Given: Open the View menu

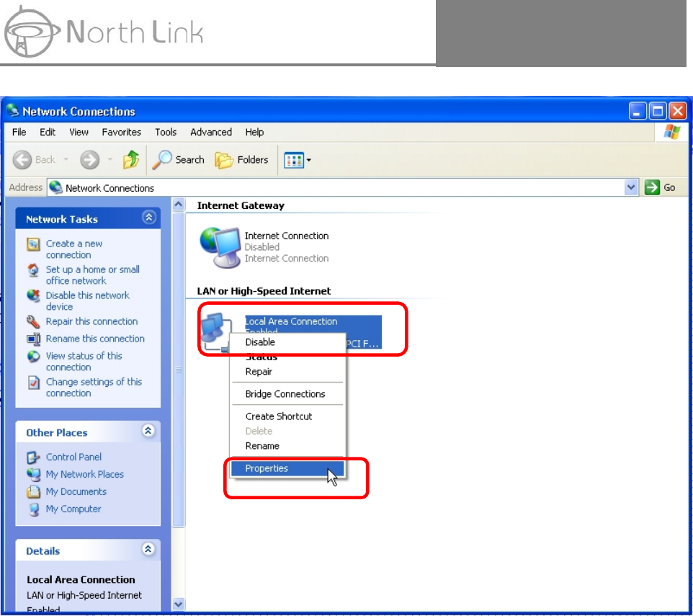Looking at the screenshot, I should [79, 132].
